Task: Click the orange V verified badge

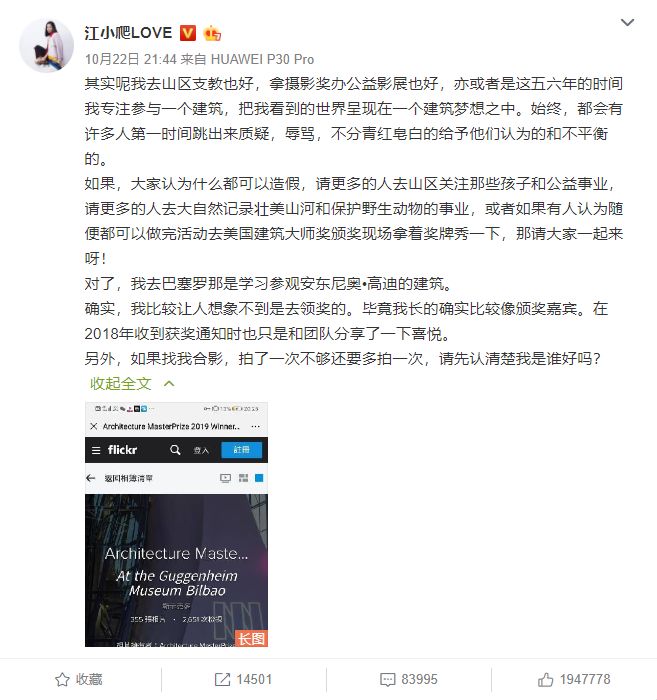Action: pos(188,33)
